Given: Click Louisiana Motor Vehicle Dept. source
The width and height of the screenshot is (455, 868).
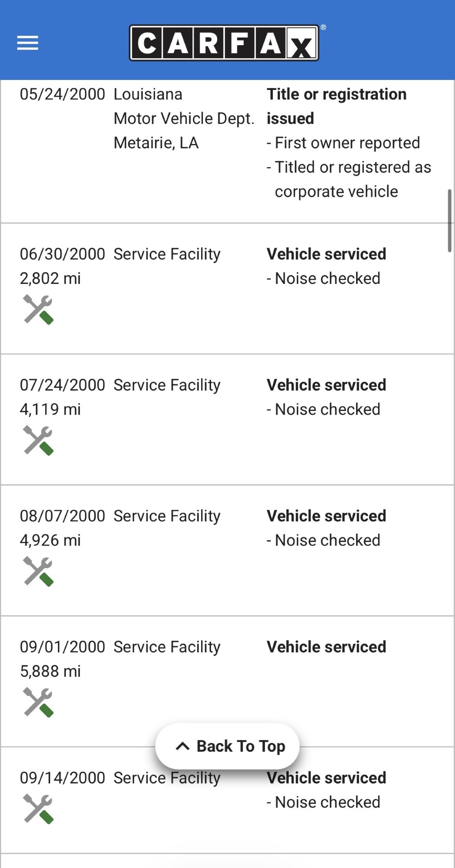Looking at the screenshot, I should [183, 118].
